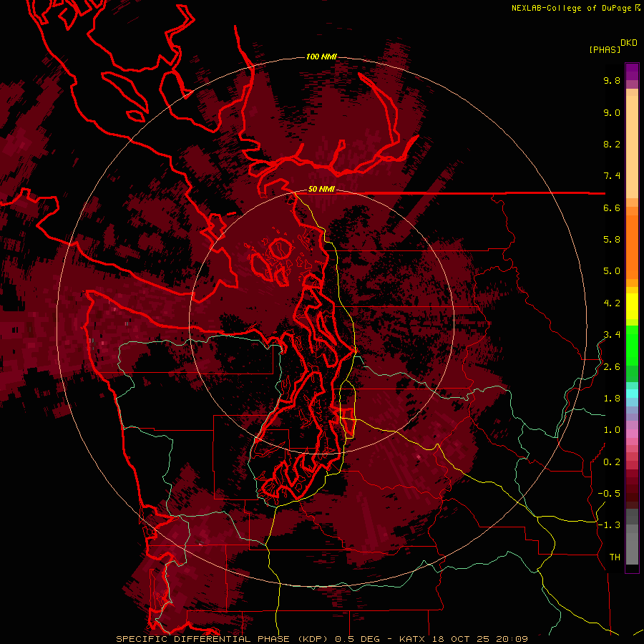Click the 4.2 scale value
This screenshot has width=644, height=644.
point(612,303)
